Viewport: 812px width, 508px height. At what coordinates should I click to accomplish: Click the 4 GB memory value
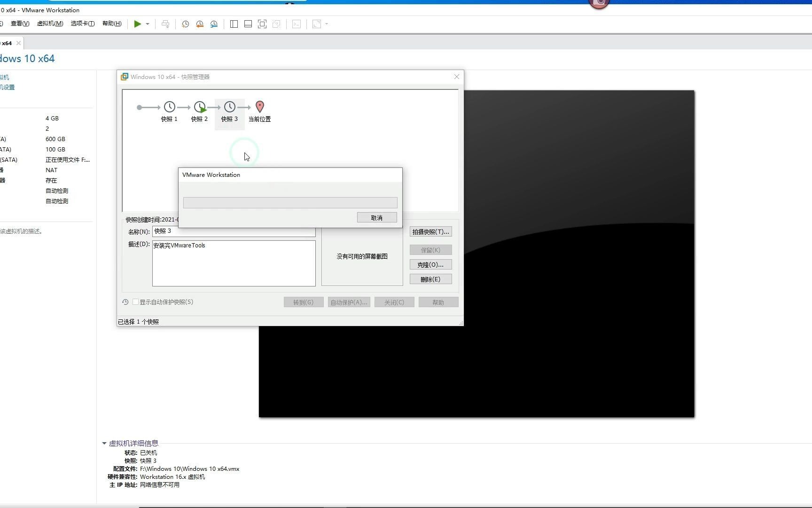[52, 119]
